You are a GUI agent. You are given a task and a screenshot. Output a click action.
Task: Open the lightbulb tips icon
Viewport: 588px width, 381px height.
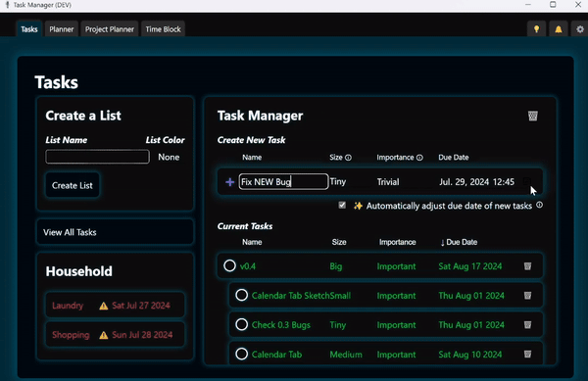point(536,29)
